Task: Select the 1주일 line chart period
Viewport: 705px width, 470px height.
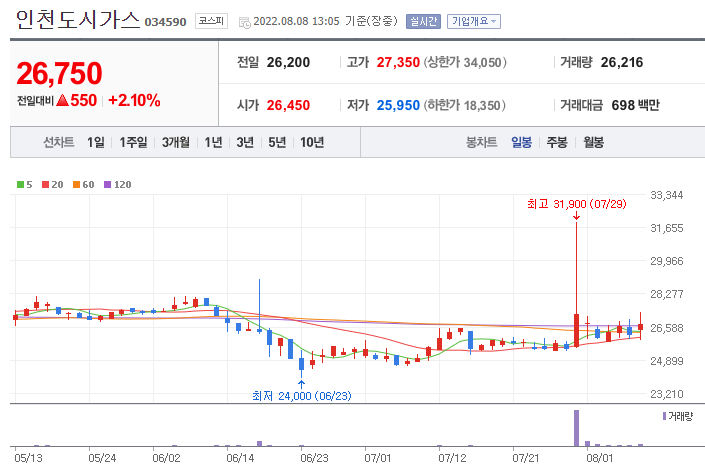Action: (133, 143)
